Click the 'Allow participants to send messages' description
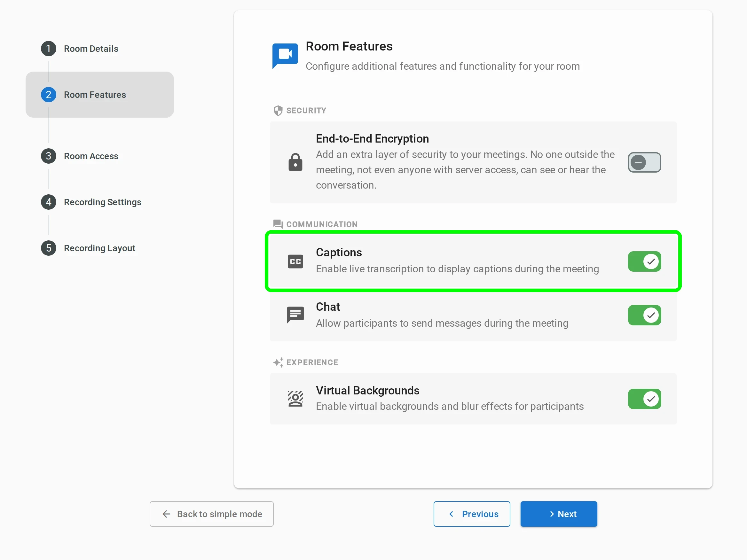Viewport: 747px width, 560px height. (x=442, y=323)
